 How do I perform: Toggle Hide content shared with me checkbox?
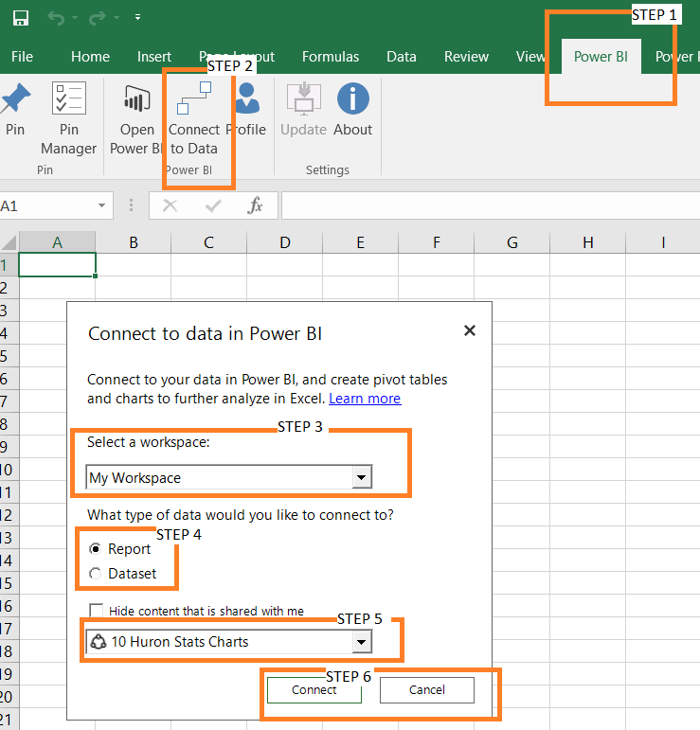[x=97, y=611]
